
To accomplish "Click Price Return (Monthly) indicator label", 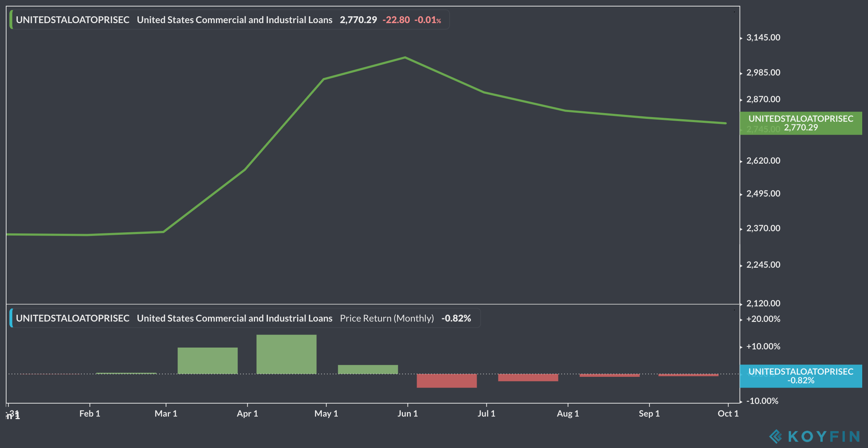I will click(x=387, y=318).
